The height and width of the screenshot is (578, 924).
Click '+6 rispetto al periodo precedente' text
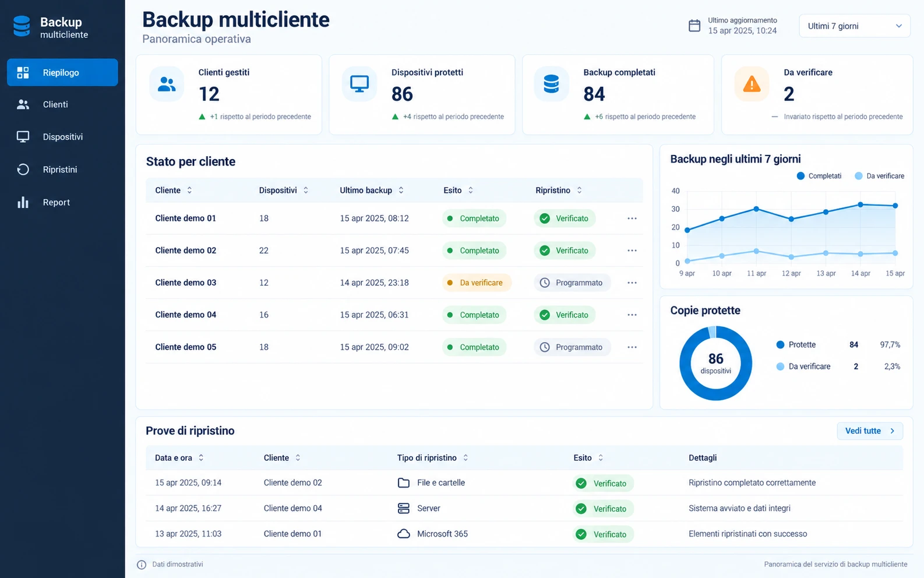(645, 117)
